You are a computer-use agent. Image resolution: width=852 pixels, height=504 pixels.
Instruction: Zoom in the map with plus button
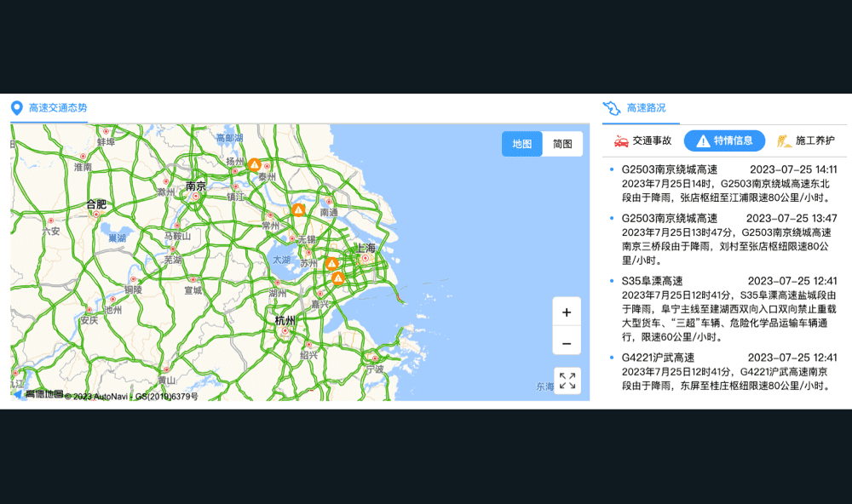[567, 312]
